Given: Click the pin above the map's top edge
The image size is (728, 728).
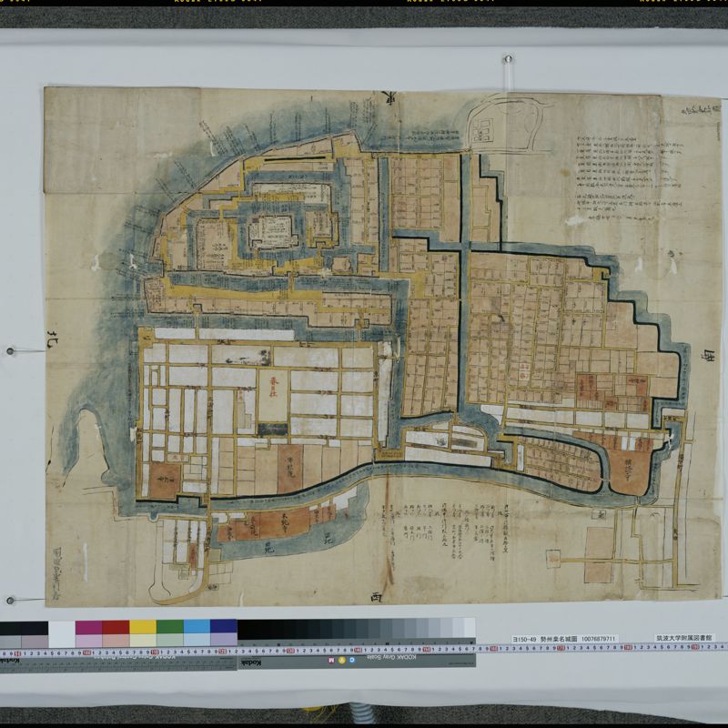Looking at the screenshot, I should [x=506, y=61].
